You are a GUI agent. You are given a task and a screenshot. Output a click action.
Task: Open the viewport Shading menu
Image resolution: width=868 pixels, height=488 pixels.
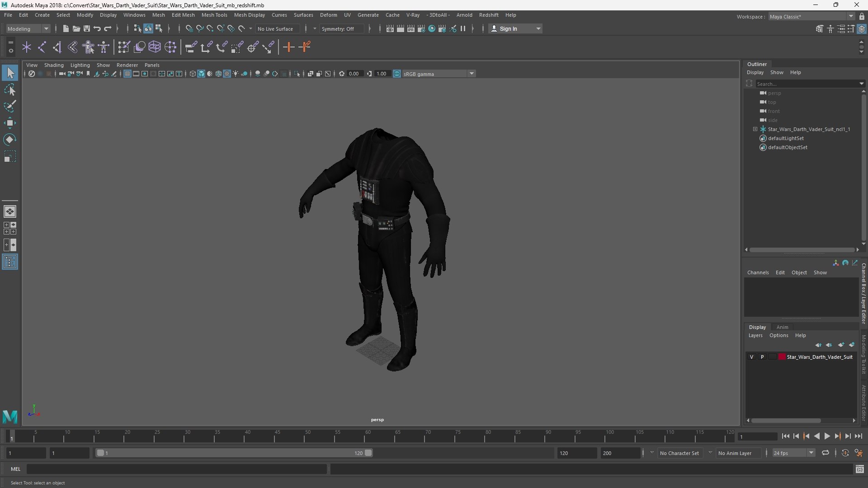(x=54, y=65)
